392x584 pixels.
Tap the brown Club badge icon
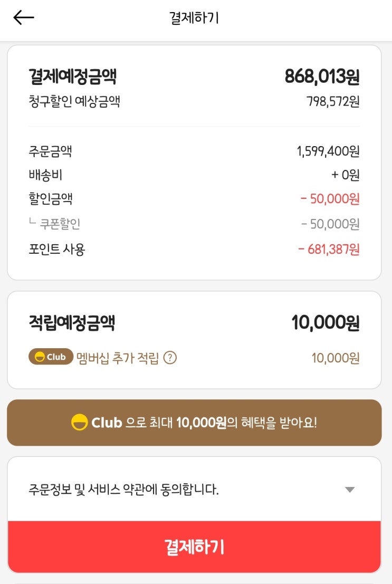pyautogui.click(x=51, y=357)
